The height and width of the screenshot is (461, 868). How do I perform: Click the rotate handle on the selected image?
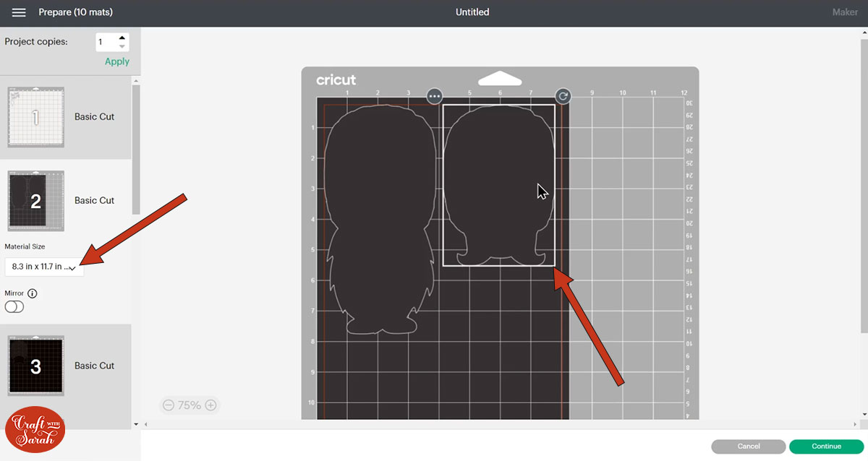[563, 96]
